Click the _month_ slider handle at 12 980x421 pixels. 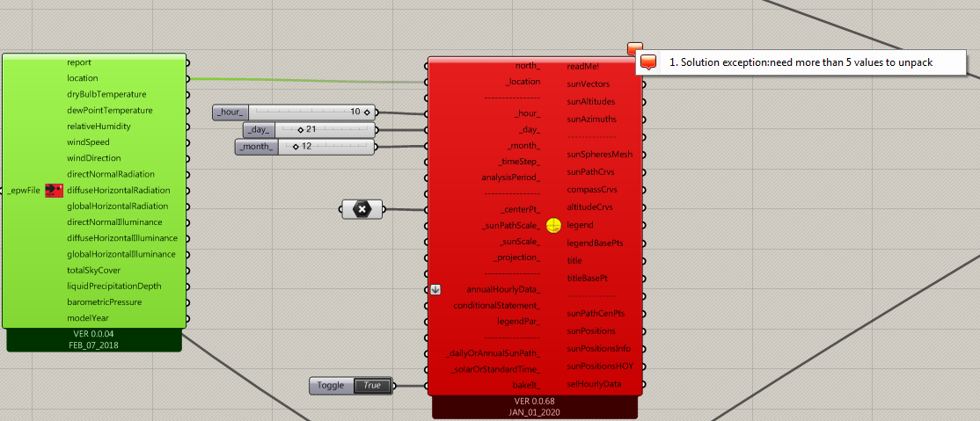[296, 147]
